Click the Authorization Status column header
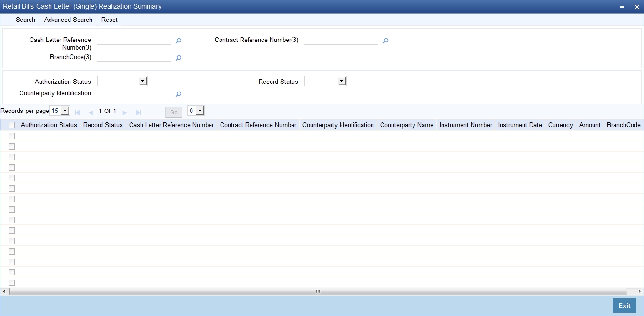 click(49, 125)
